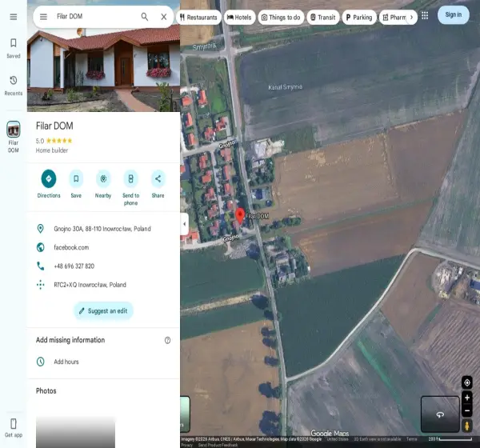The width and height of the screenshot is (480, 448).
Task: Save Filar DOM with the Save icon
Action: click(76, 178)
